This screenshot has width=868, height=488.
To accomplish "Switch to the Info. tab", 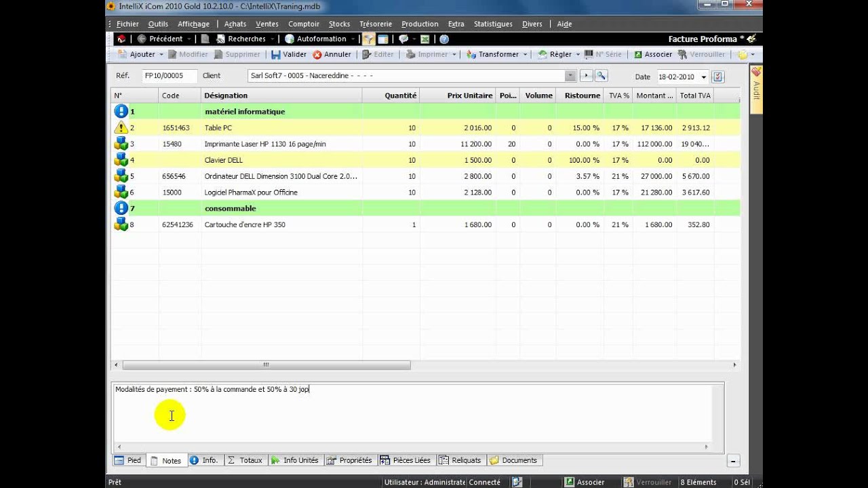I will tap(204, 460).
